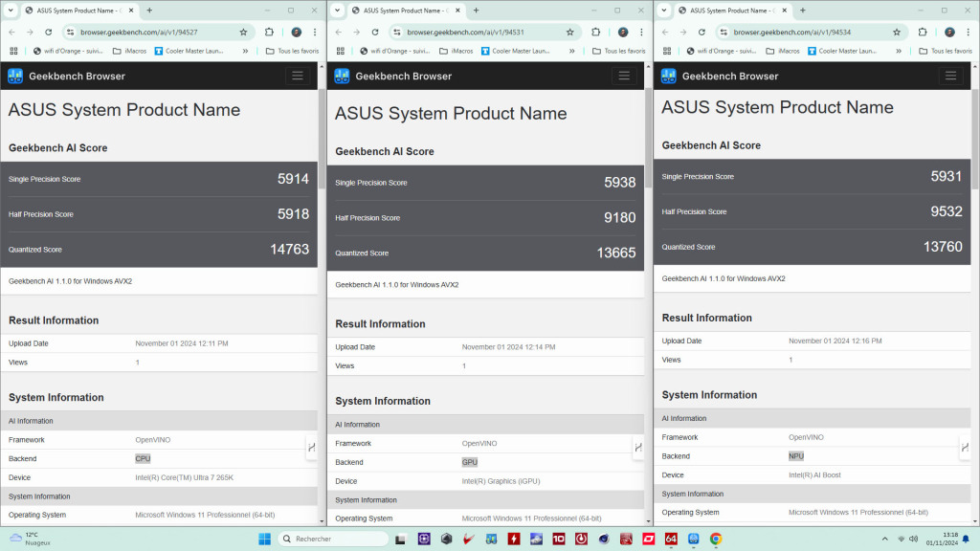This screenshot has height=551, width=980.
Task: Click the Rechercher search box on the taskbar
Action: [333, 539]
